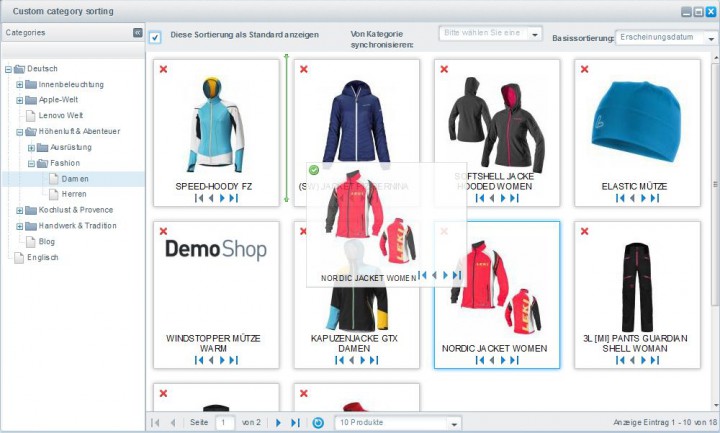
Task: Remove SOFTSHELL JACKE HOODED WOMEN product
Action: click(x=444, y=69)
